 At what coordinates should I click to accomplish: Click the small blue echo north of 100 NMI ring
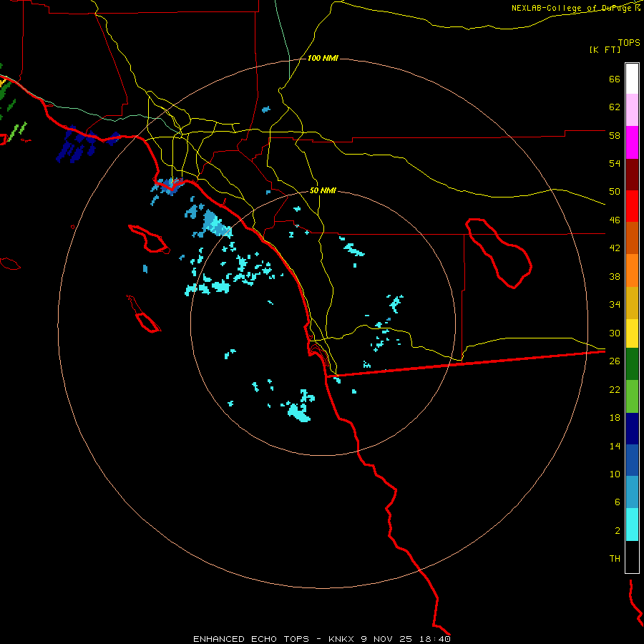[266, 109]
